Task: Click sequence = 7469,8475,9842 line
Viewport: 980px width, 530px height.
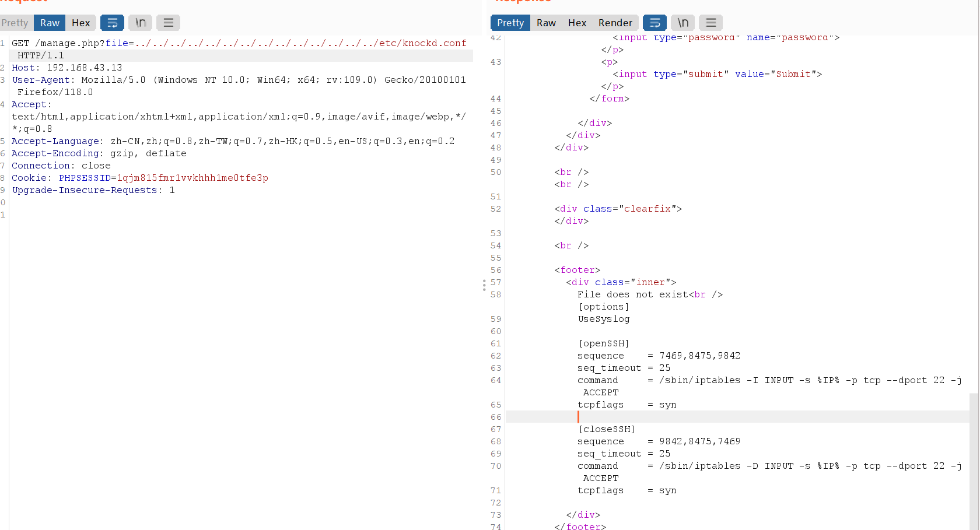Action: [x=659, y=356]
